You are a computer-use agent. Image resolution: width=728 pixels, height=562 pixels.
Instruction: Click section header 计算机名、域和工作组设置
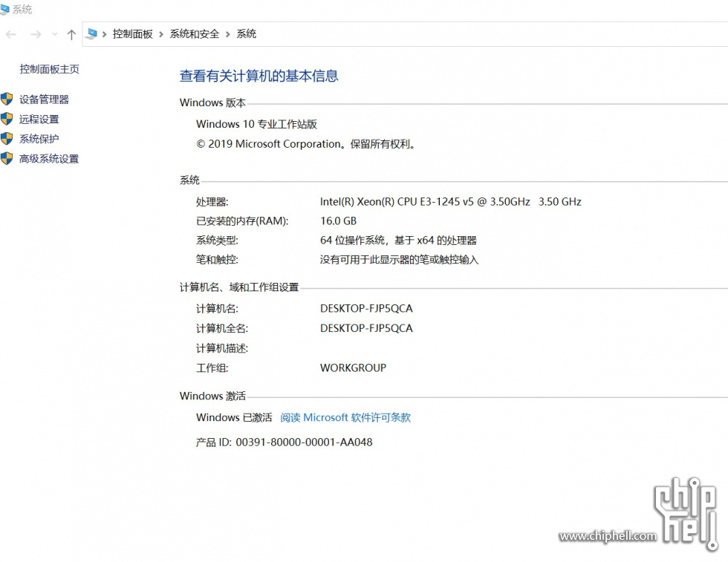pos(239,287)
